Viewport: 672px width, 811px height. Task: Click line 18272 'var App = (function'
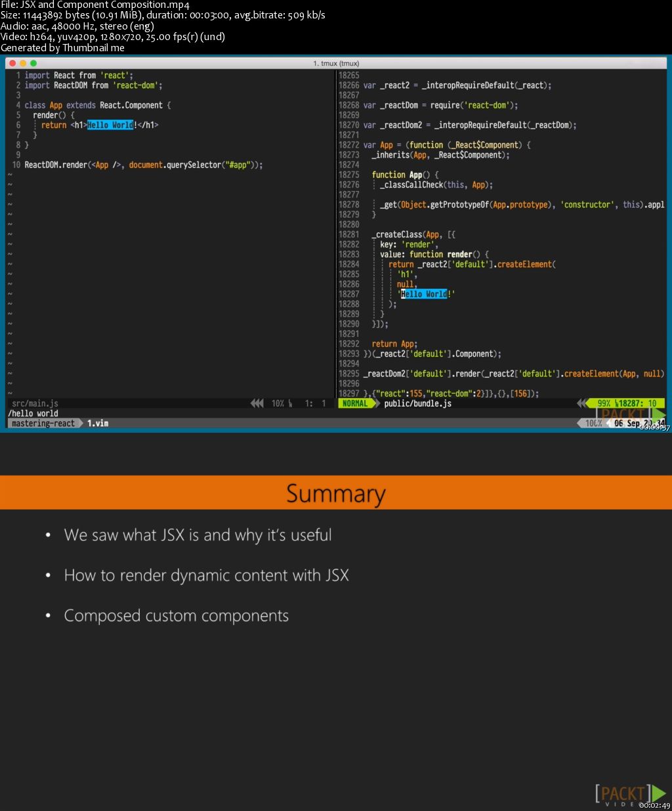tap(447, 145)
